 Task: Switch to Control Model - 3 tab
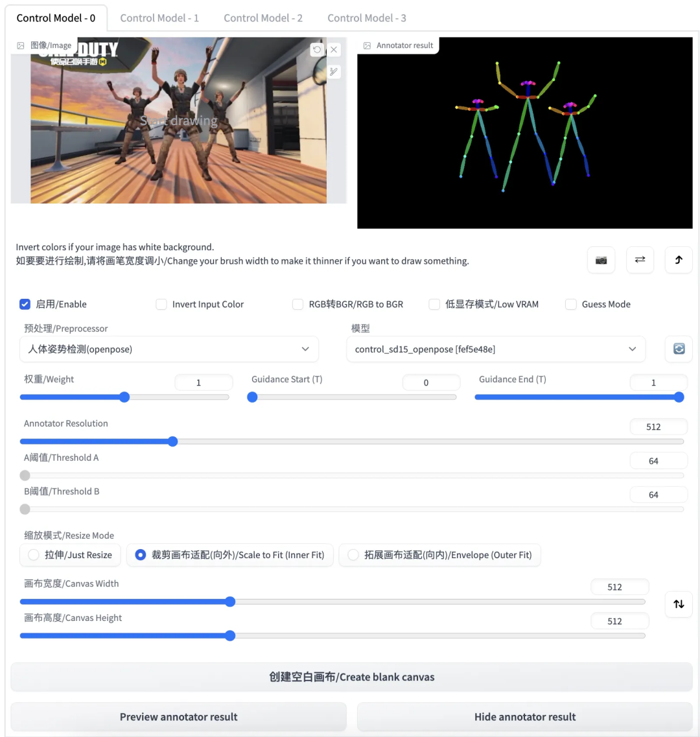tap(367, 18)
